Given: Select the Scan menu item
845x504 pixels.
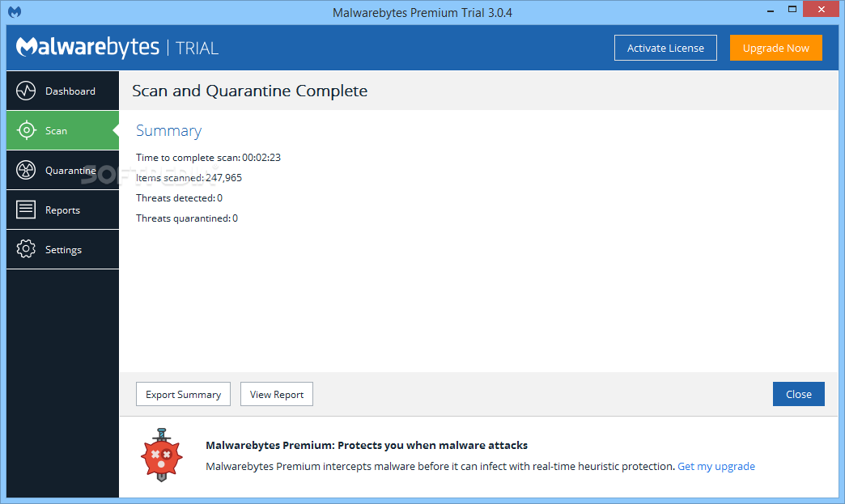Looking at the screenshot, I should pyautogui.click(x=62, y=130).
